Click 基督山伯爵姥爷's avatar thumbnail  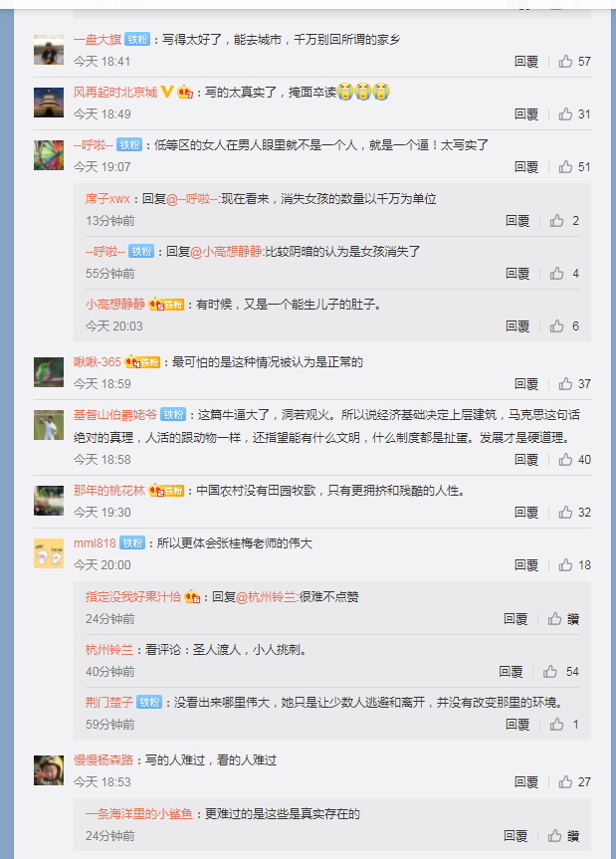(x=49, y=425)
